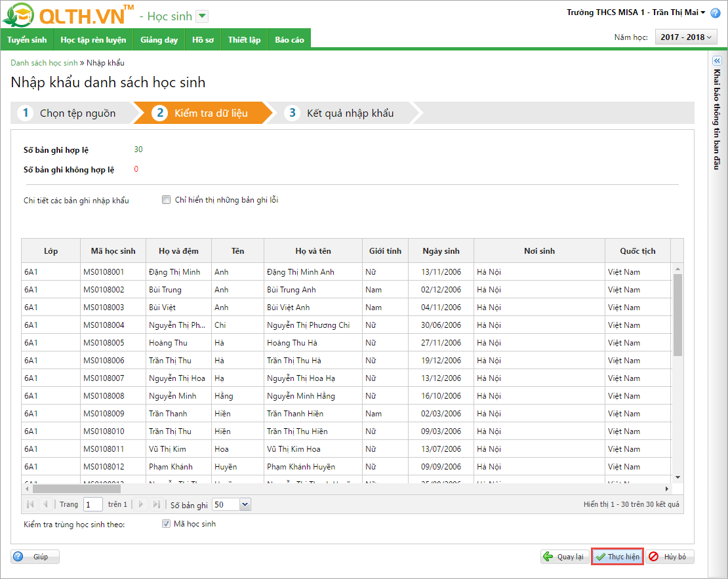Tick Chỉ hiển thị những bản ghi lỗi checkbox
The height and width of the screenshot is (579, 728).
(166, 199)
